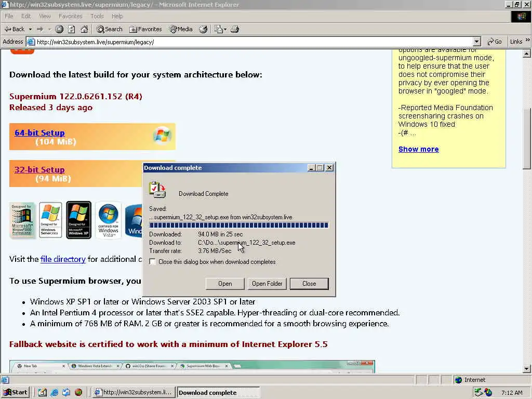Open the Search toolbar button
This screenshot has height=399, width=532.
click(109, 29)
